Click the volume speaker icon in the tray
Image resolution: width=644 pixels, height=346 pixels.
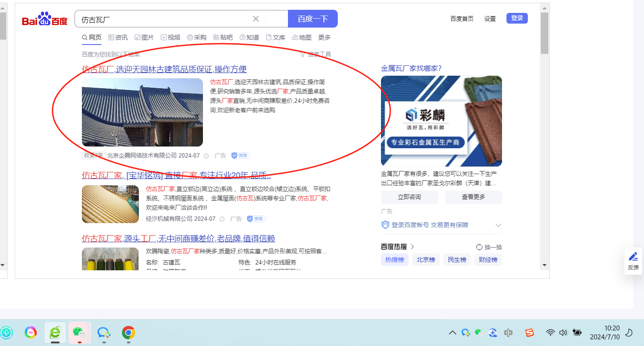coord(563,333)
